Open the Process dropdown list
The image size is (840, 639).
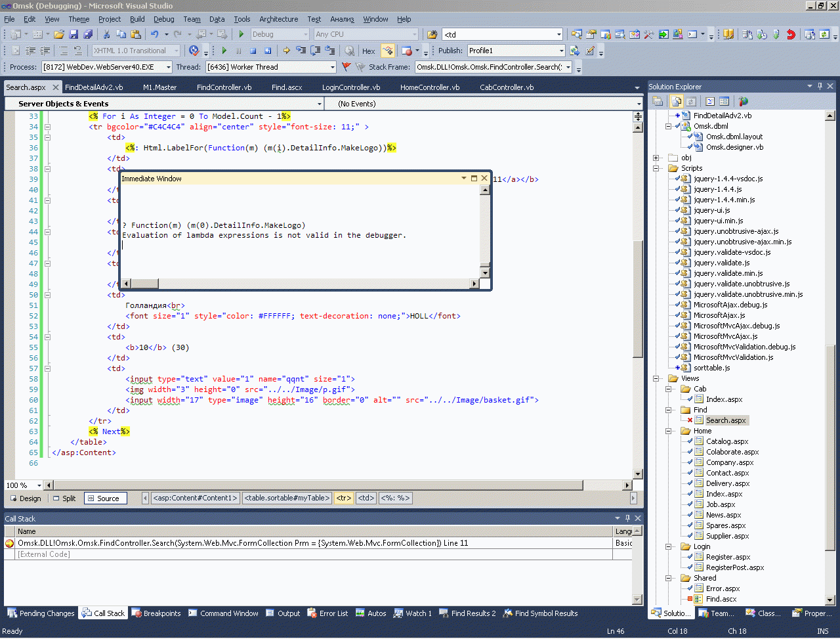[x=169, y=67]
